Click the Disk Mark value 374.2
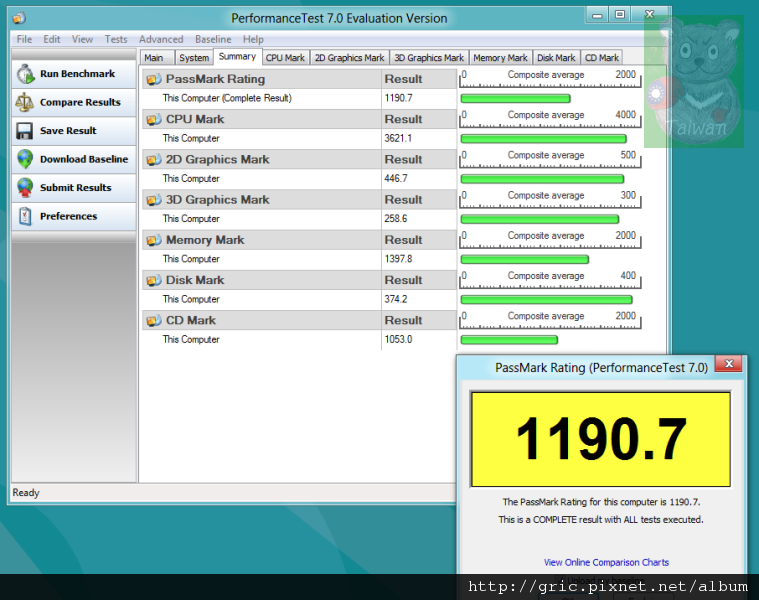 396,299
